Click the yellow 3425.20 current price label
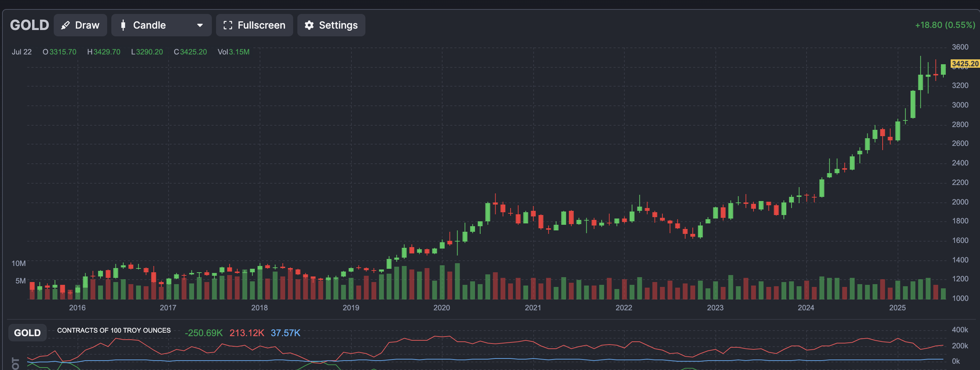Image resolution: width=980 pixels, height=370 pixels. click(965, 64)
